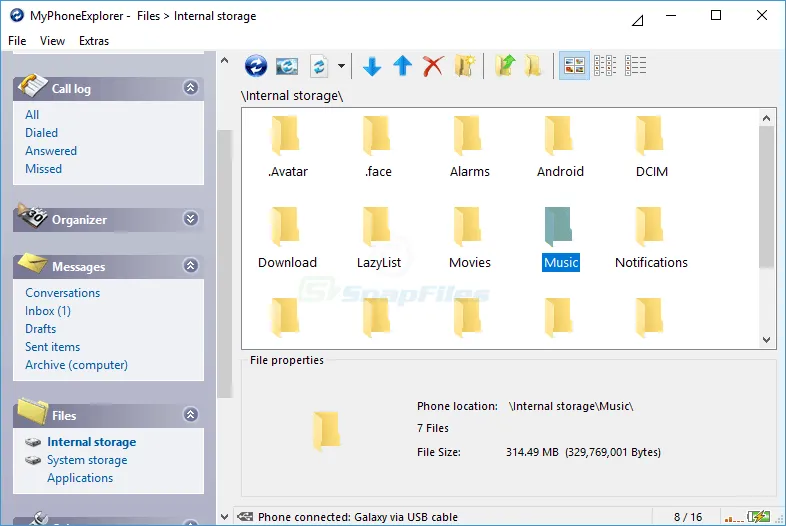This screenshot has height=526, width=786.
Task: Open Archive (computer)
Action: click(77, 365)
